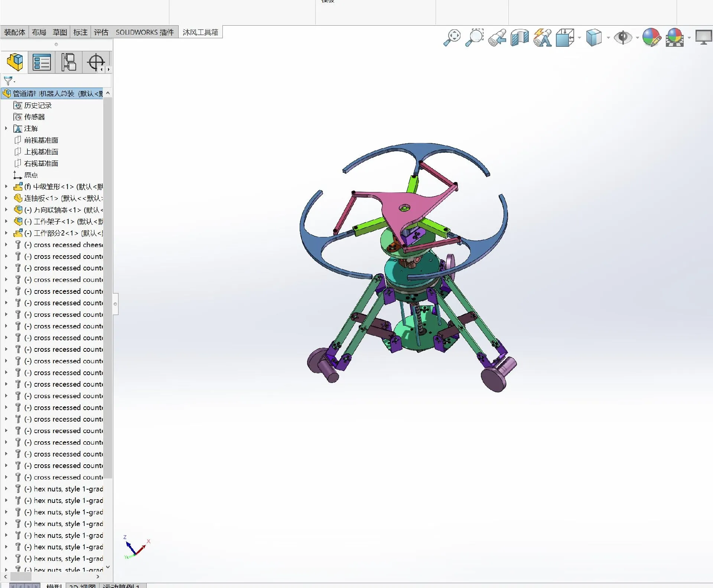Open the View Orientation dropdown arrow
The image size is (713, 588).
tap(579, 38)
